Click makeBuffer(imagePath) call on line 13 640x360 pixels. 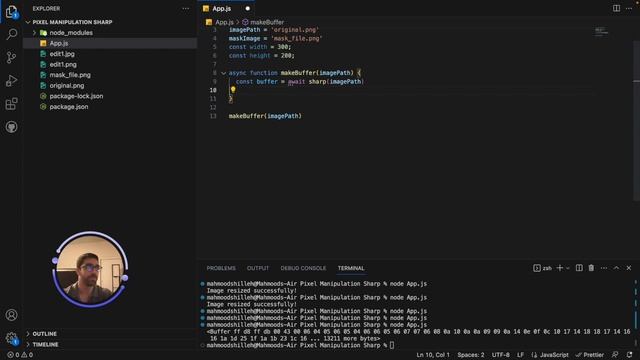coord(265,116)
